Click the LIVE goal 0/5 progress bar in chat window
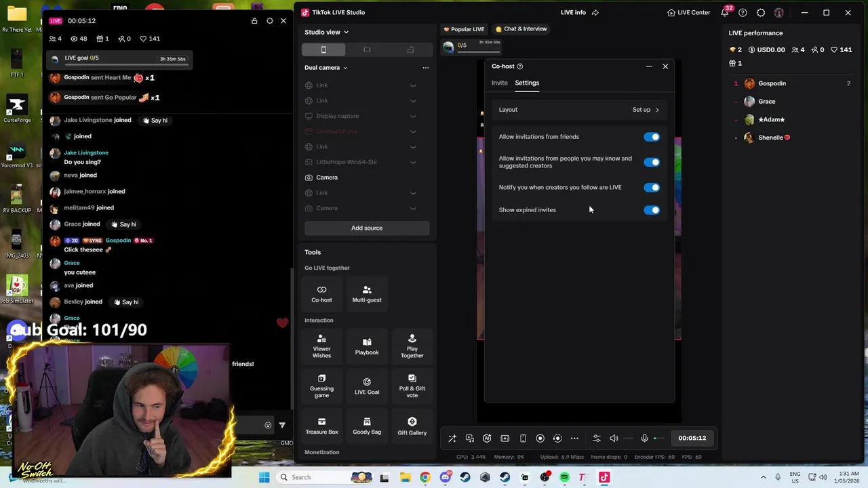Viewport: 868px width, 488px height. coord(120,61)
